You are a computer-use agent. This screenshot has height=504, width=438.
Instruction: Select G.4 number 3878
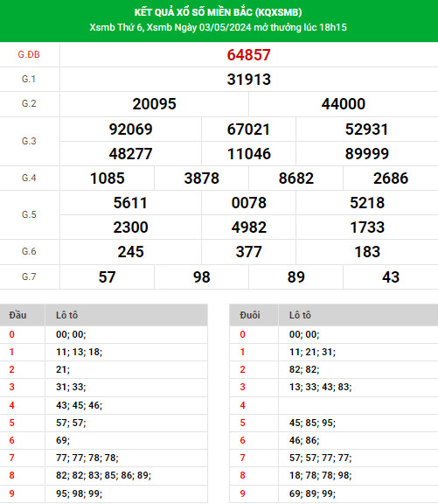pos(201,178)
